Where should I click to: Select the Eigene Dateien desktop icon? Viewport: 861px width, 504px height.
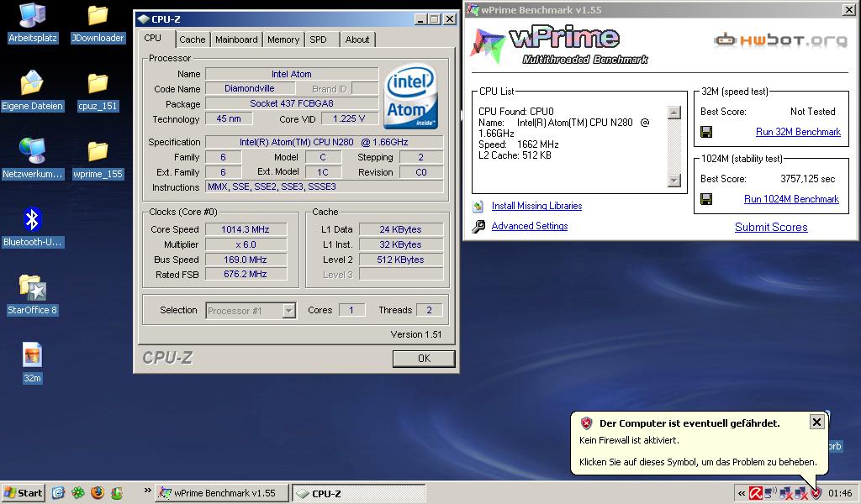(x=32, y=83)
